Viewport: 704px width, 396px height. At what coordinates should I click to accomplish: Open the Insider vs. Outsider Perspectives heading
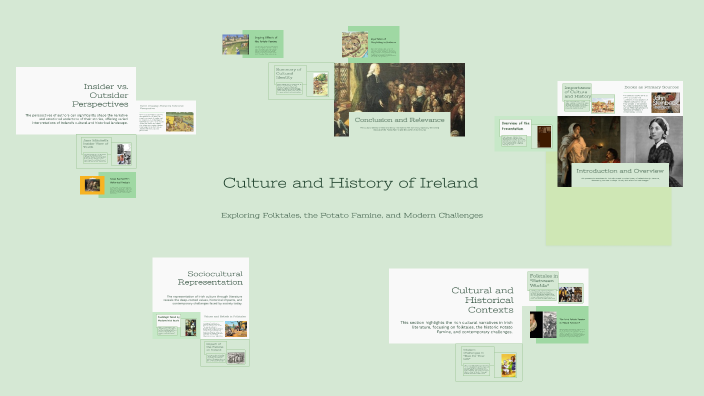[100, 95]
